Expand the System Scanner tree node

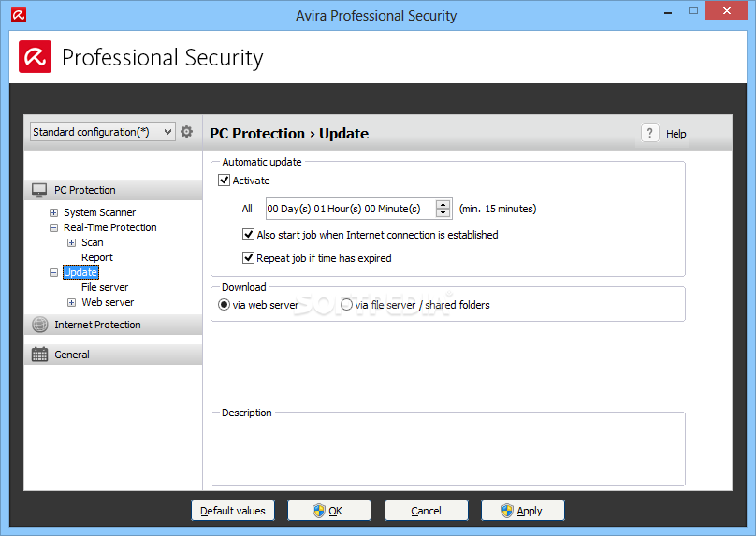pos(54,212)
